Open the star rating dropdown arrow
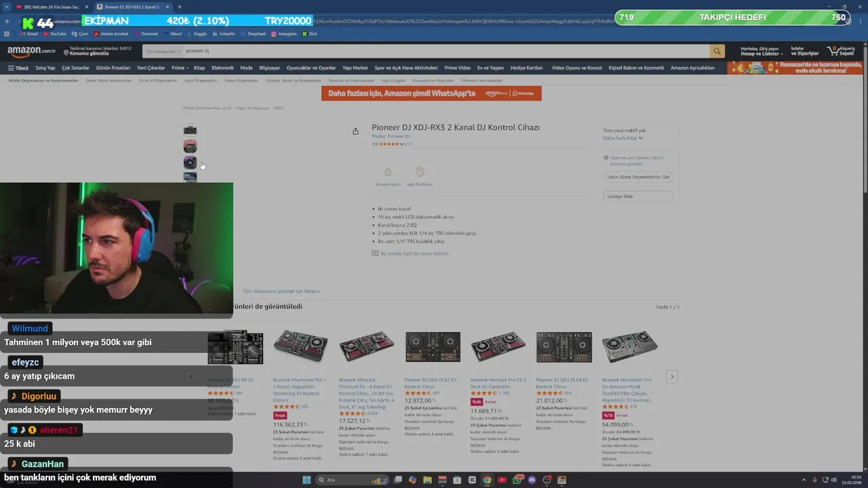This screenshot has height=488, width=868. [401, 144]
